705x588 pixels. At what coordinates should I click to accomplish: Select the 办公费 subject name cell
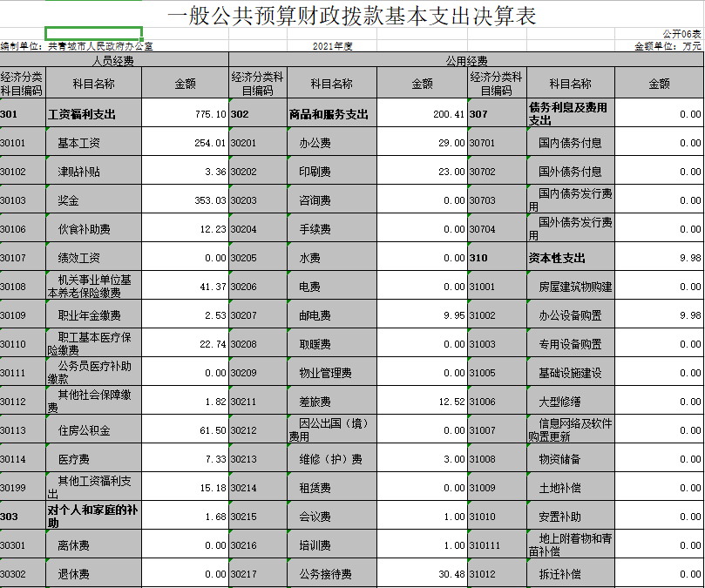tap(331, 143)
